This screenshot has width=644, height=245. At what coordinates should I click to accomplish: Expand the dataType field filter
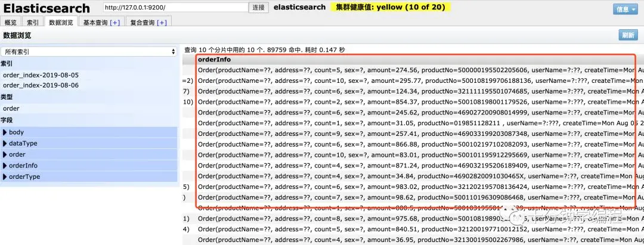click(x=89, y=143)
